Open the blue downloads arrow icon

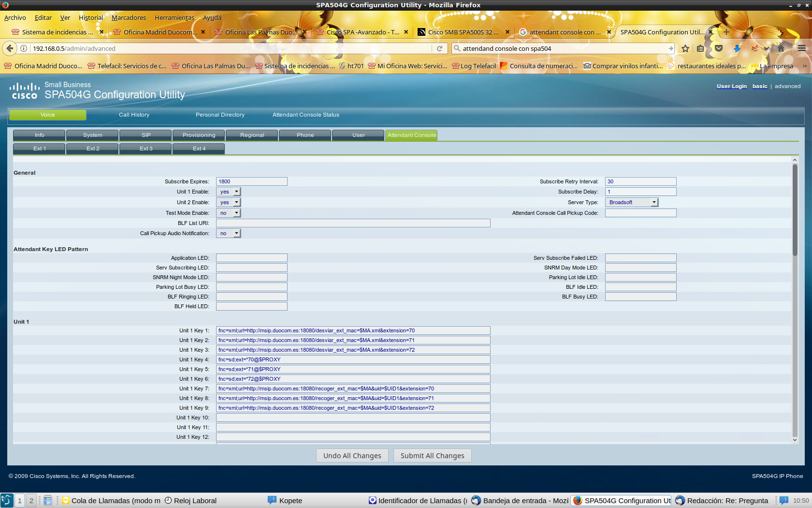tap(737, 48)
